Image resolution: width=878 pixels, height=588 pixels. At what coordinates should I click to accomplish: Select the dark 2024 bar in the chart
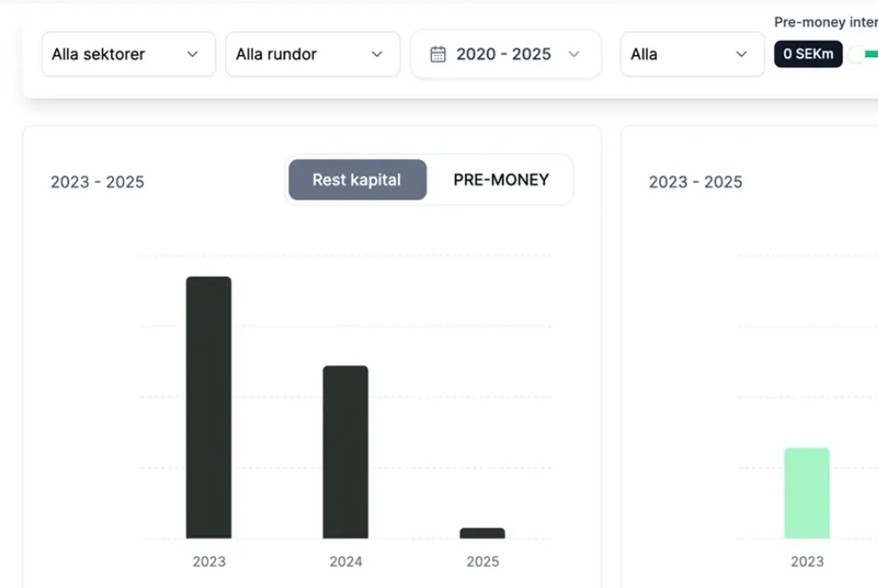(345, 452)
